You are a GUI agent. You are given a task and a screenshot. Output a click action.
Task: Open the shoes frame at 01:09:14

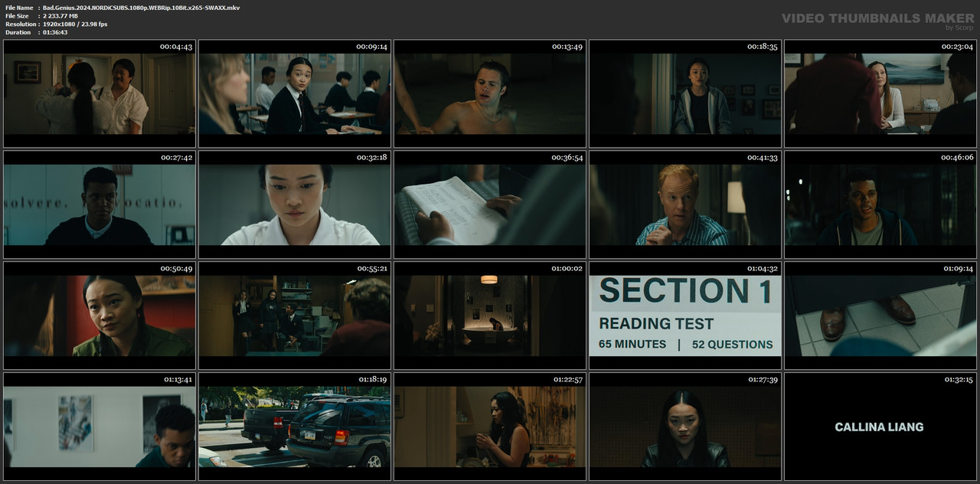click(x=880, y=316)
